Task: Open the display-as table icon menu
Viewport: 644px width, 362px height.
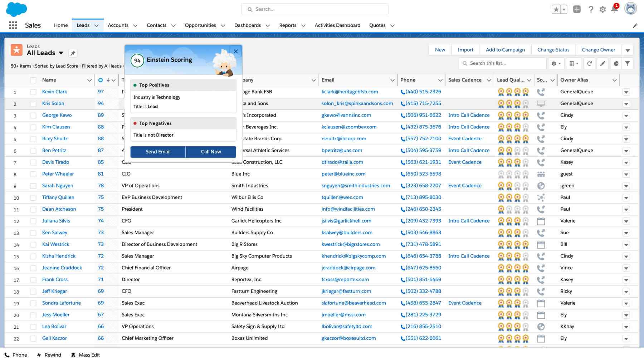Action: pyautogui.click(x=574, y=63)
